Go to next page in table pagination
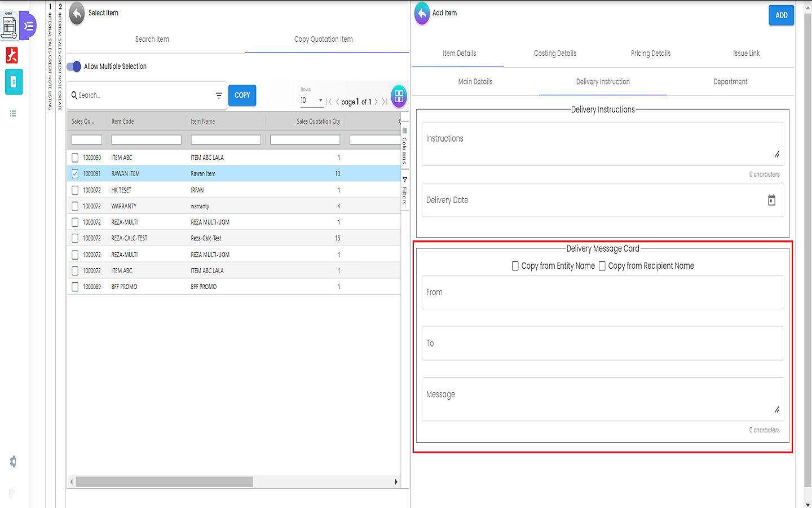Screen dimensions: 812x508 click(376, 102)
